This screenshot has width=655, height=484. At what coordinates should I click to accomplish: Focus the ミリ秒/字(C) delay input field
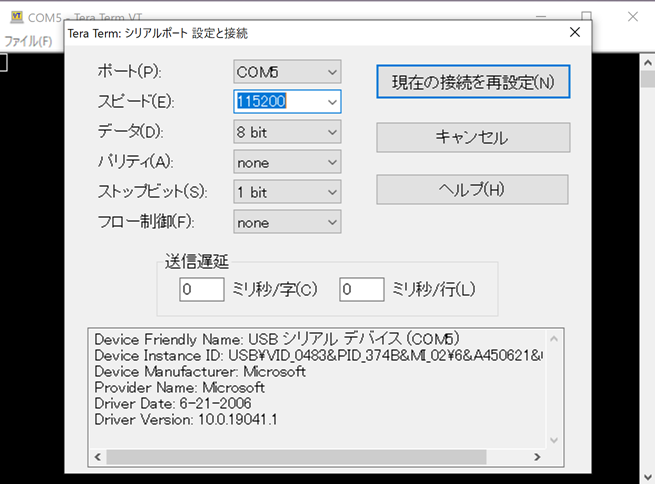coord(202,289)
